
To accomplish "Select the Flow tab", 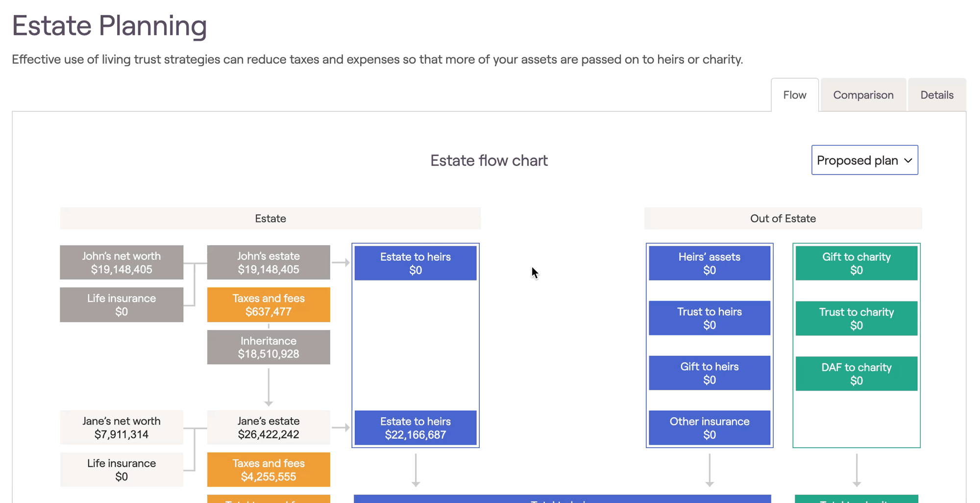I will 794,95.
